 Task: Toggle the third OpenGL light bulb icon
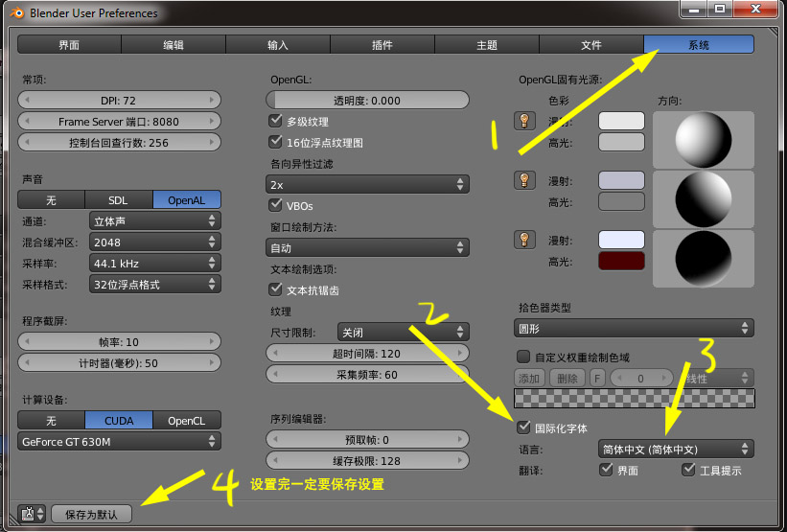[524, 240]
